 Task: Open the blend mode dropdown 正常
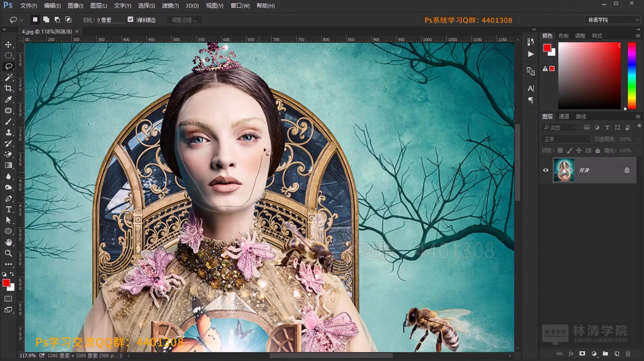click(x=566, y=139)
